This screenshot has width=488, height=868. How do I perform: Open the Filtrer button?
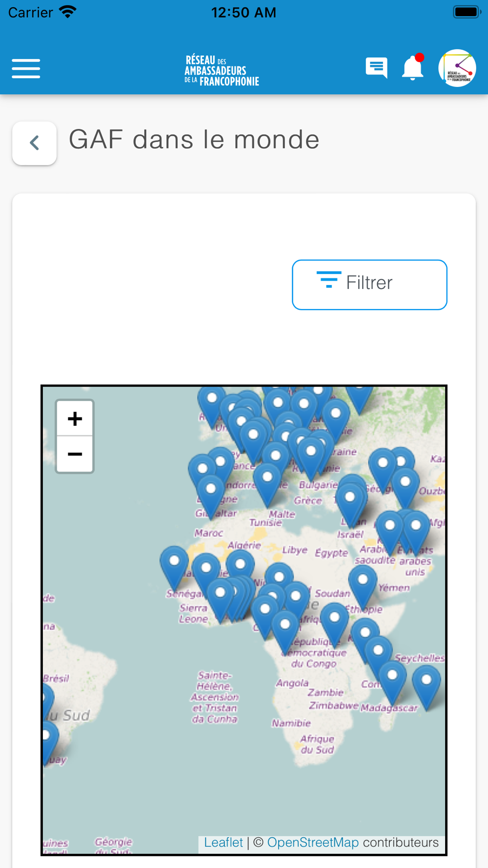click(369, 285)
